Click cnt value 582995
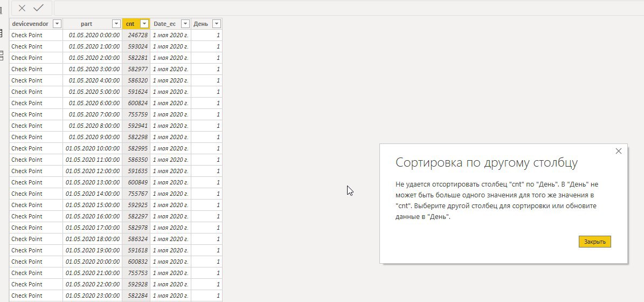Screen dimensions: 644x302 click(136, 148)
